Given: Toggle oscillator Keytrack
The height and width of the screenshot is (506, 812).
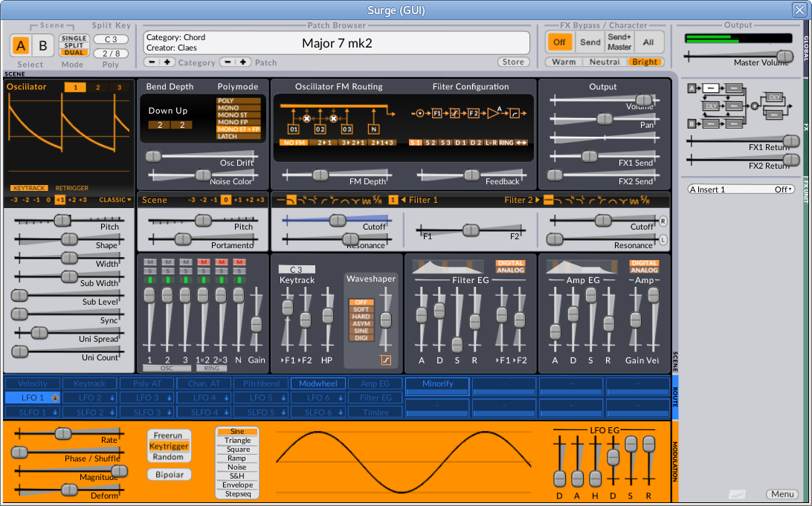Looking at the screenshot, I should point(29,188).
